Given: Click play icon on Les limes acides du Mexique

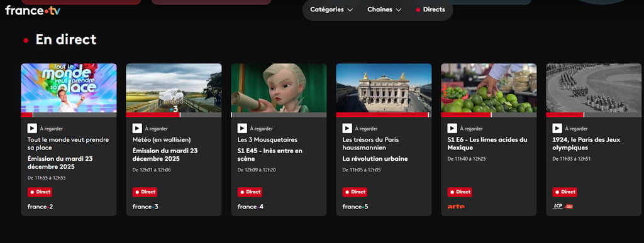Looking at the screenshot, I should point(452,128).
